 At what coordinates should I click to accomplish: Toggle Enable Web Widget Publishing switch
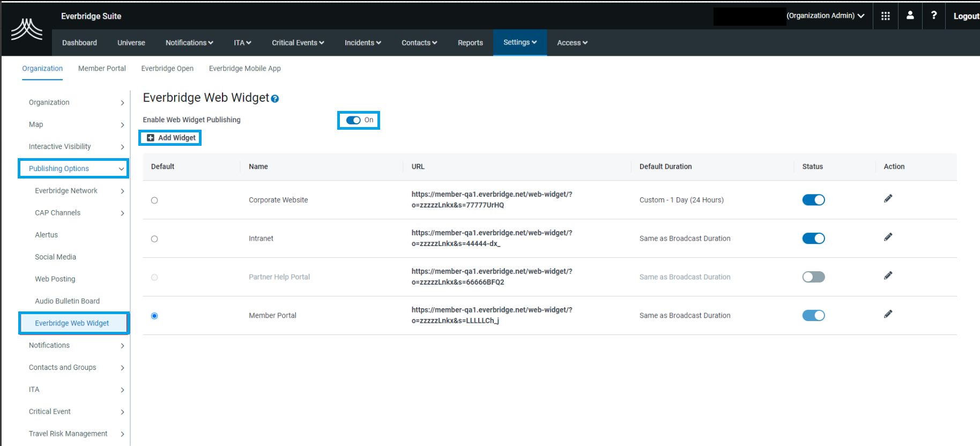[353, 120]
